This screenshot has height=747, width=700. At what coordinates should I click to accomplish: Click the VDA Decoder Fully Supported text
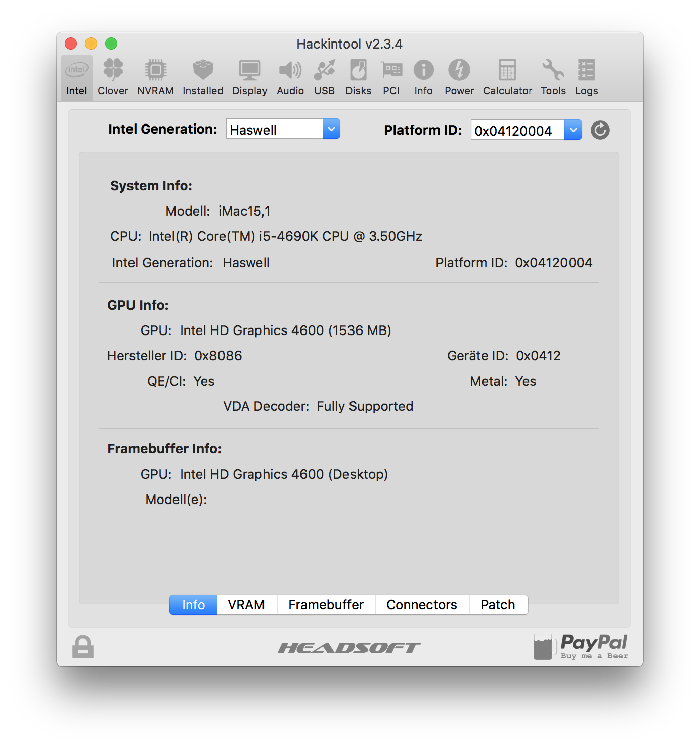365,406
